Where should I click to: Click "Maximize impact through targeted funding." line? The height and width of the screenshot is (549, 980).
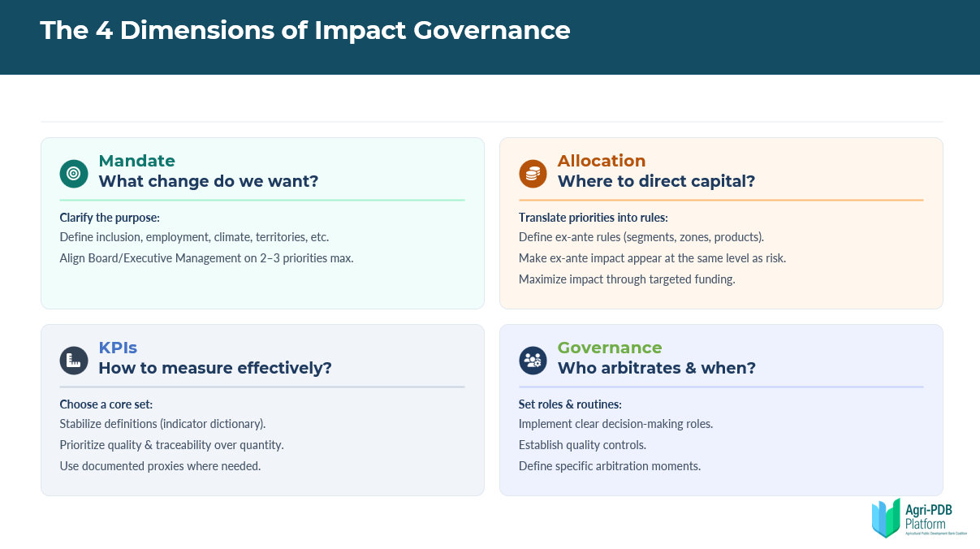[624, 279]
